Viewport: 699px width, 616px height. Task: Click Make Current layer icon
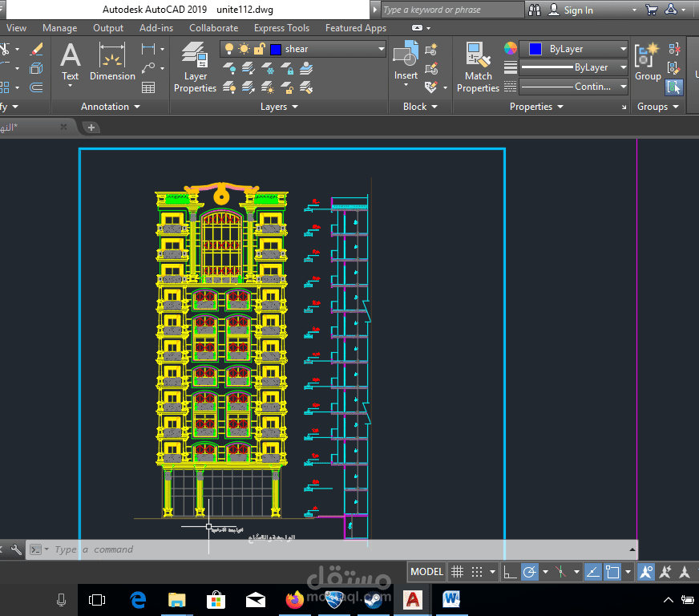click(306, 68)
